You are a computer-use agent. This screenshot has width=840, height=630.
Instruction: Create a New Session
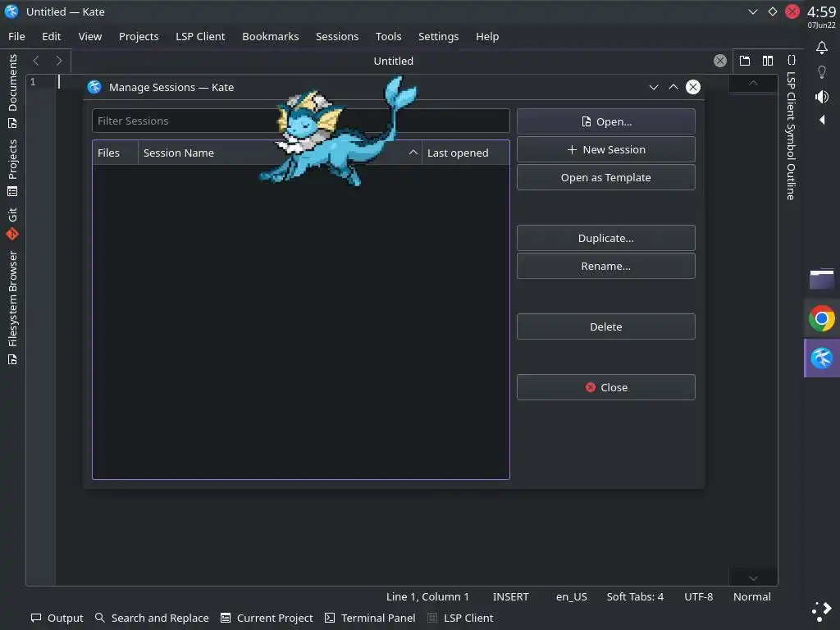[x=606, y=149]
